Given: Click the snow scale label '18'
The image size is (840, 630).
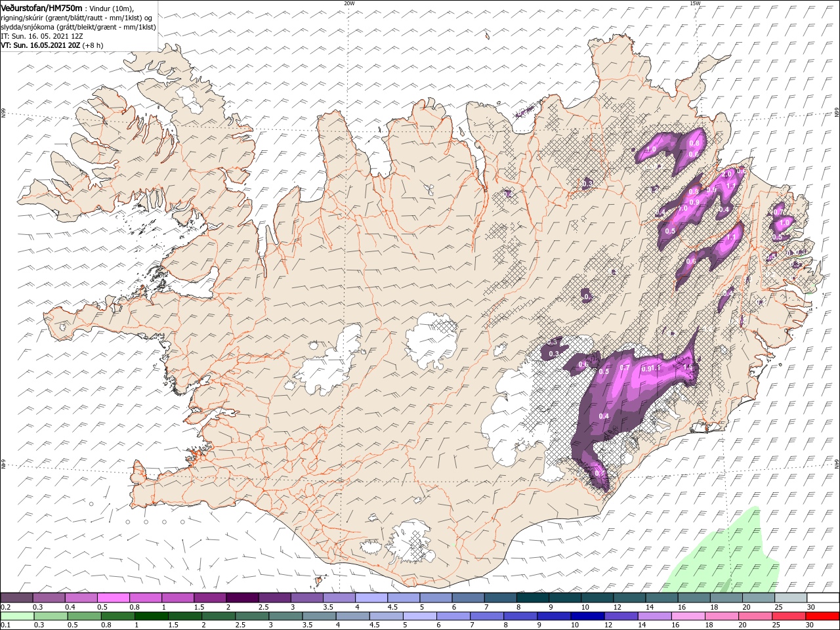Looking at the screenshot, I should tap(714, 607).
